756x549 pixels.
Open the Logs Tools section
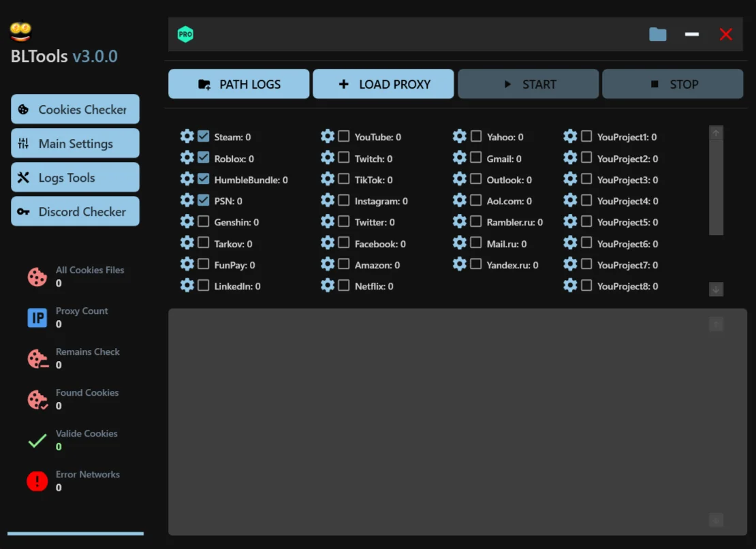click(x=75, y=177)
